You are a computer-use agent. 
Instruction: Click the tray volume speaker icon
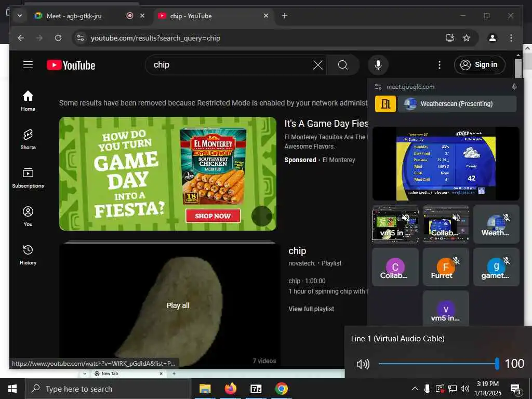465,389
